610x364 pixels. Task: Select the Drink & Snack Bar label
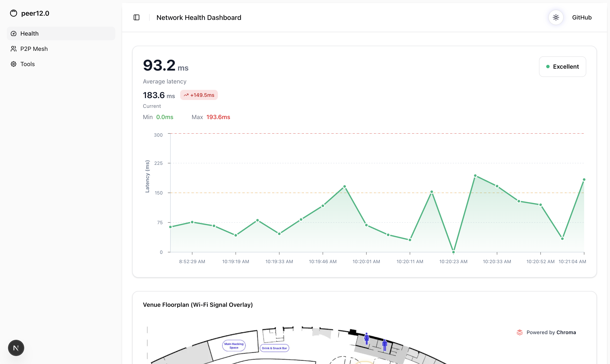[274, 348]
